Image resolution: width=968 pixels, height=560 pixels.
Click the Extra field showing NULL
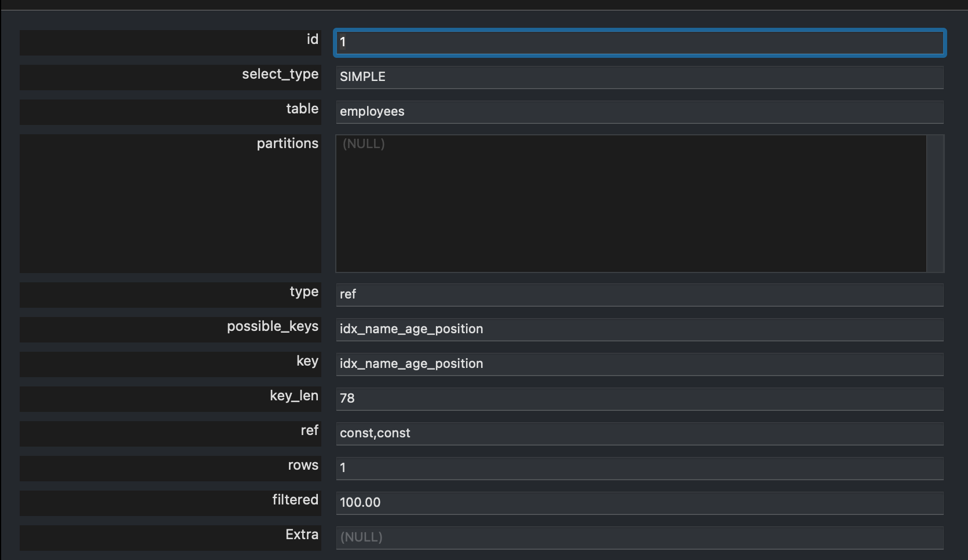pos(639,537)
